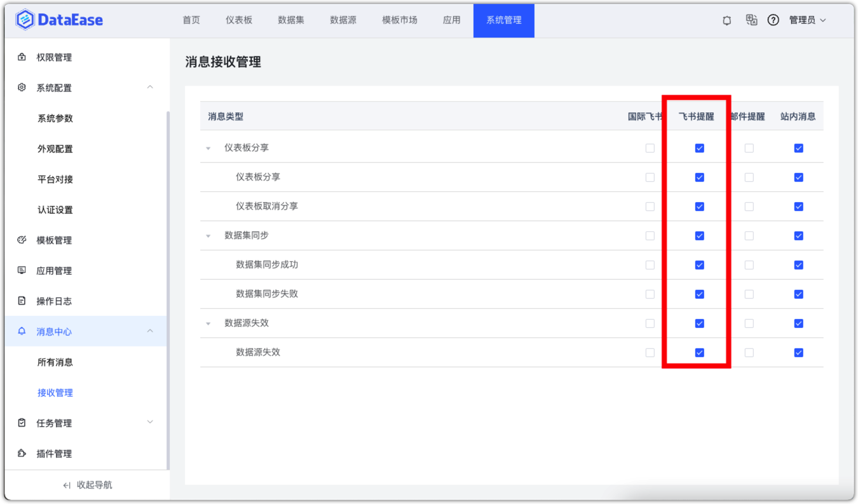The height and width of the screenshot is (504, 858).
Task: Switch to the 仪表板 tab
Action: (x=239, y=20)
